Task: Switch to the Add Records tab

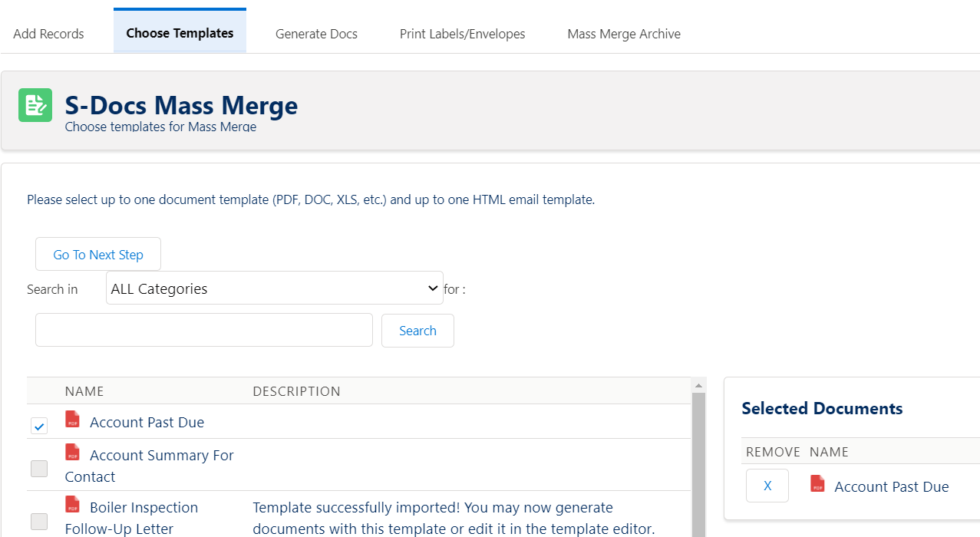Action: coord(48,34)
